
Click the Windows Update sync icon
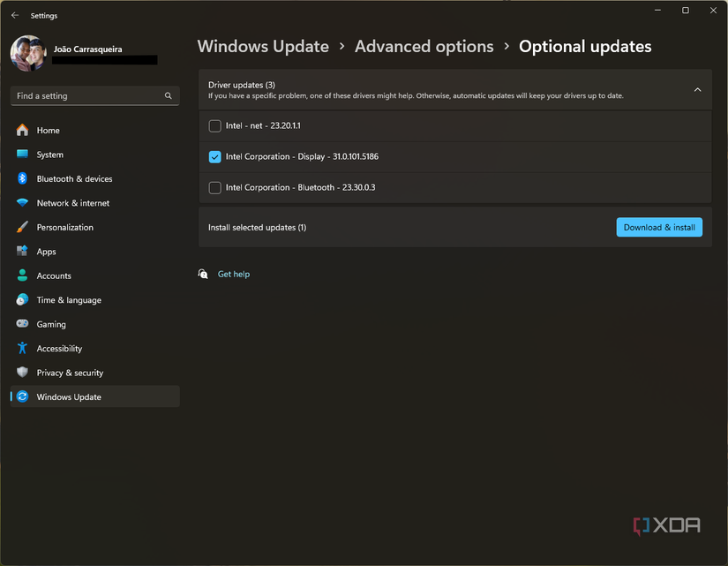click(x=22, y=396)
